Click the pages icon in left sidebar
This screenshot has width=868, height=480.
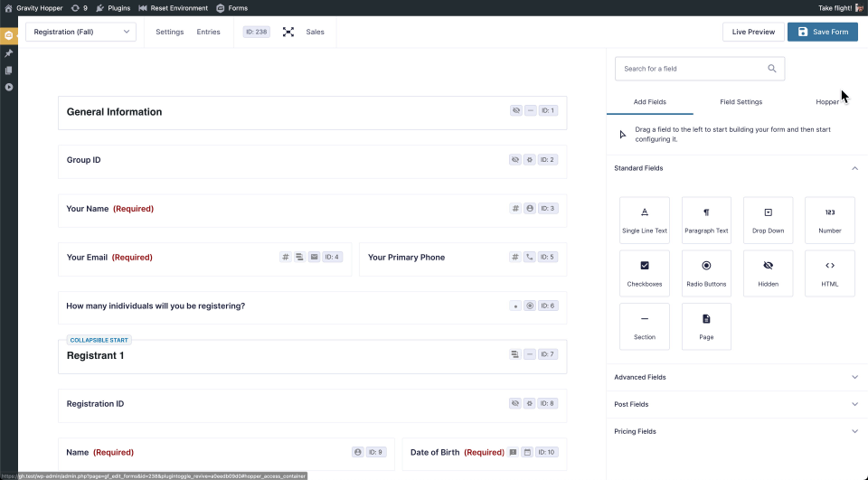[x=8, y=71]
